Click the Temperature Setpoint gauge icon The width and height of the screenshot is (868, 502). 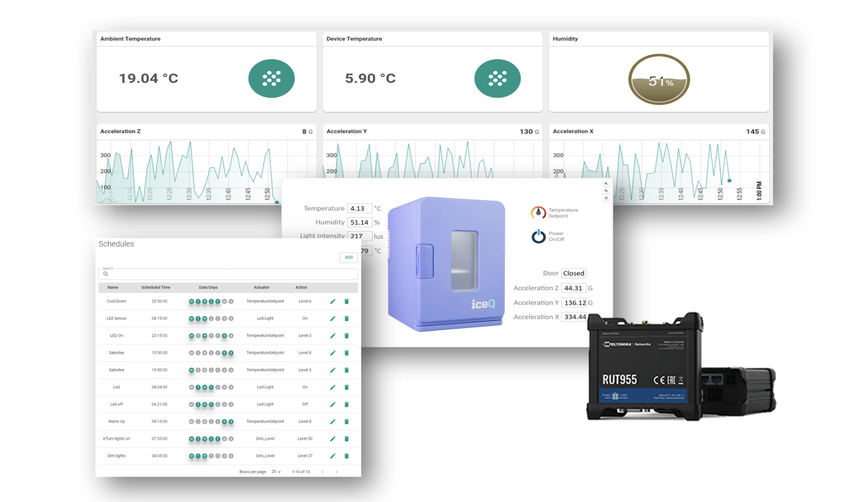pyautogui.click(x=538, y=213)
